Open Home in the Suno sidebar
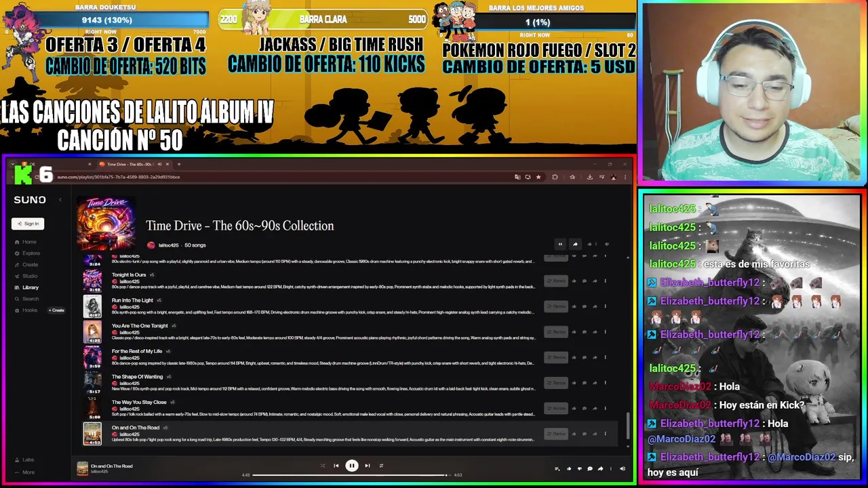Image resolution: width=868 pixels, height=488 pixels. tap(25, 242)
